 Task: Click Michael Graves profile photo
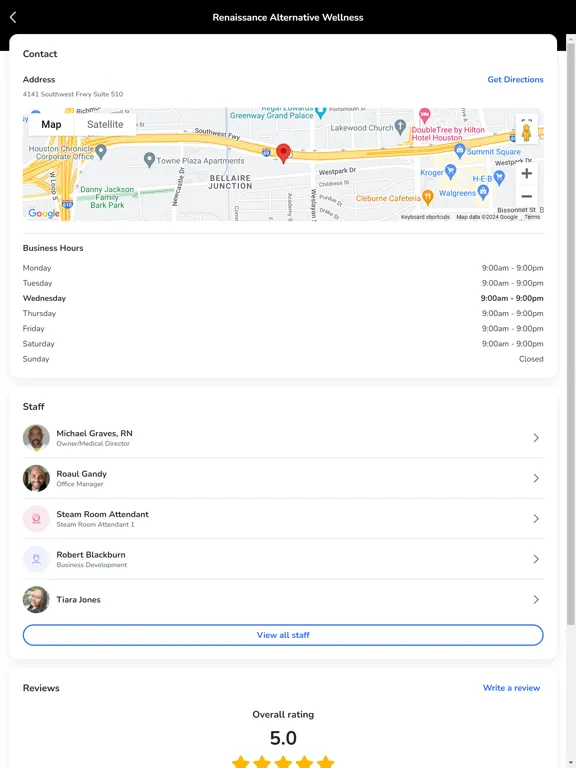click(36, 437)
